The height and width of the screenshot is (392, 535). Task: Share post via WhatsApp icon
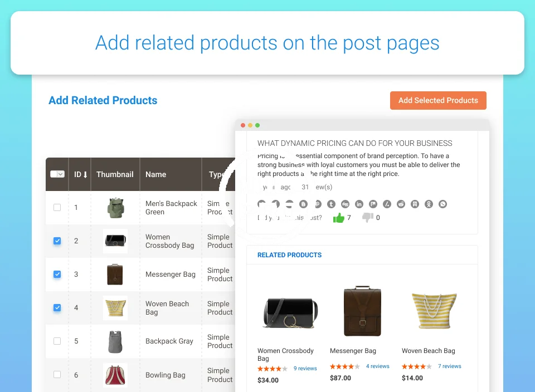click(442, 204)
